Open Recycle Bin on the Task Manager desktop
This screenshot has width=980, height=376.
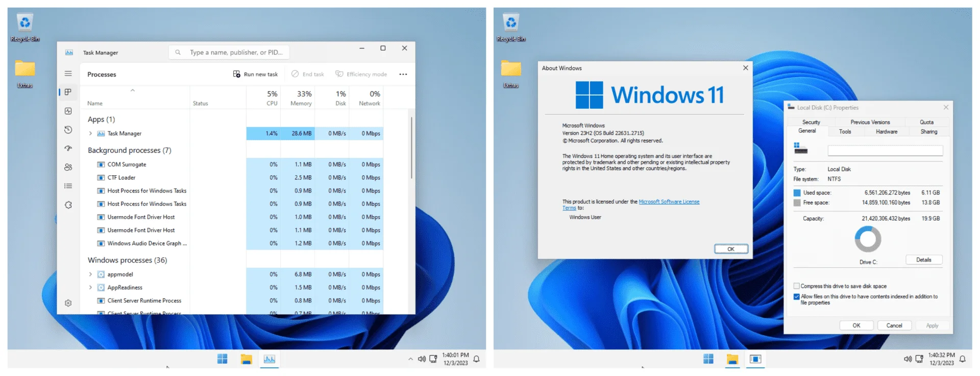(24, 27)
